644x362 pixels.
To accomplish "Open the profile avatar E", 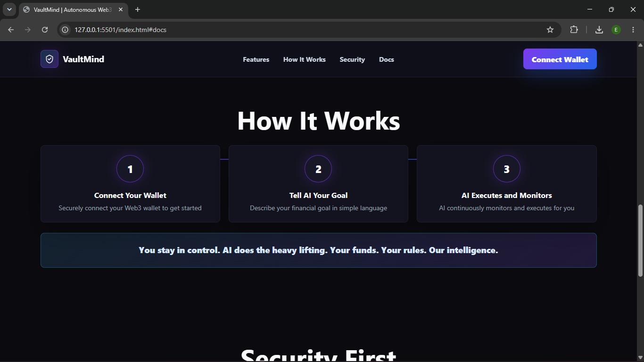I will click(616, 30).
